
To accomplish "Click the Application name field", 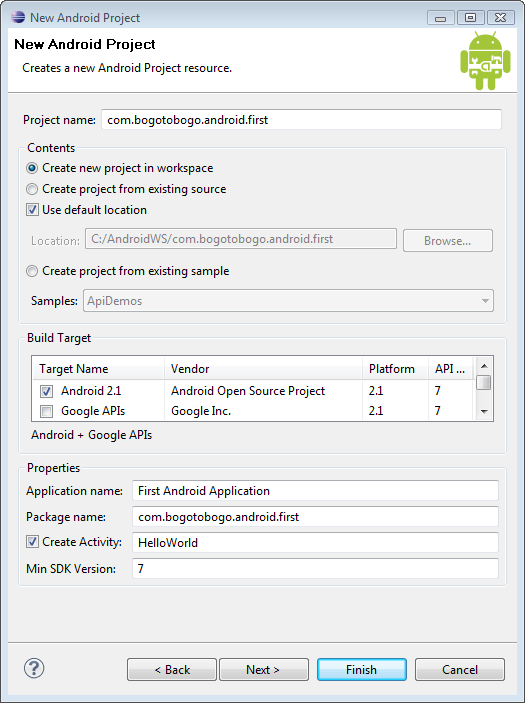I will tap(315, 491).
